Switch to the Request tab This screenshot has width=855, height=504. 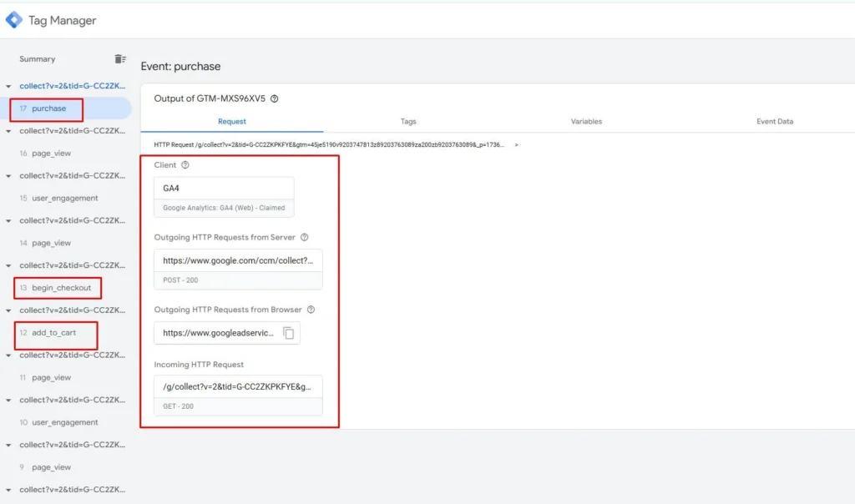click(232, 122)
